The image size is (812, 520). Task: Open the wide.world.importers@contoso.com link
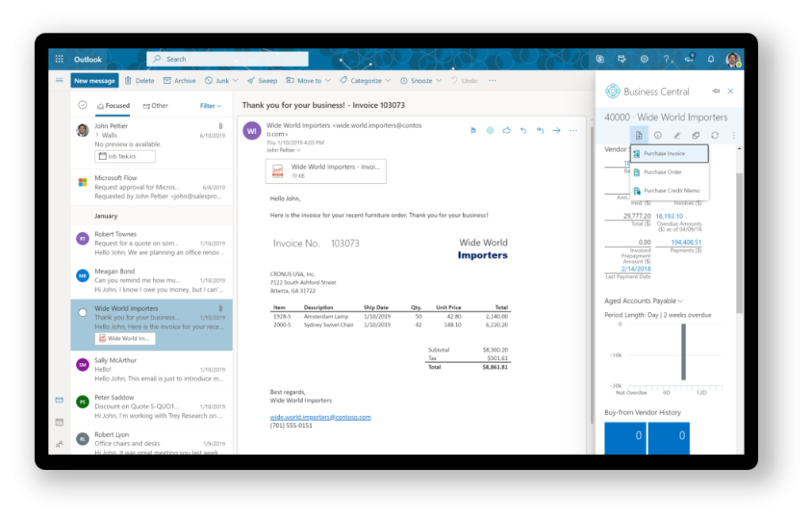click(320, 417)
